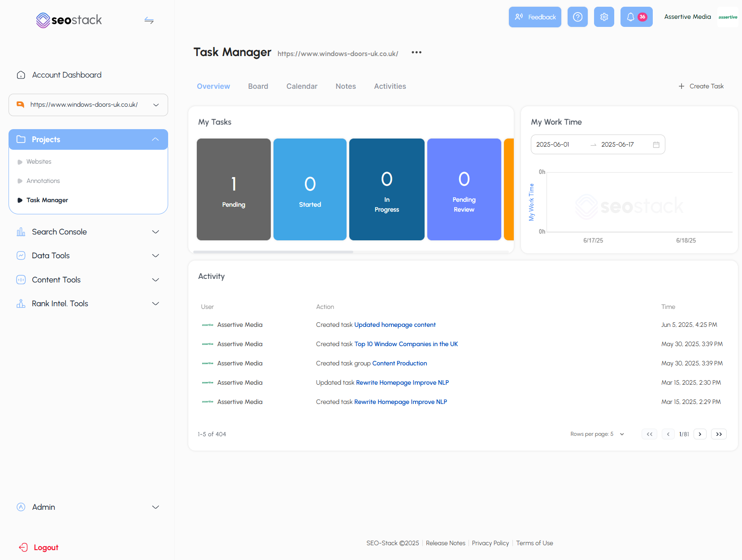
Task: Go to the last activity page with double-arrow
Action: click(x=718, y=434)
